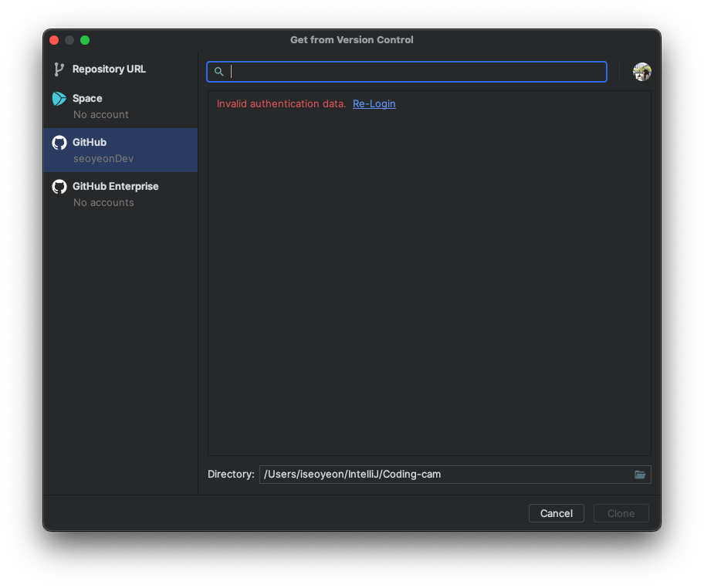Click the 'seoyeonDev' account name
The height and width of the screenshot is (588, 704).
pyautogui.click(x=103, y=159)
